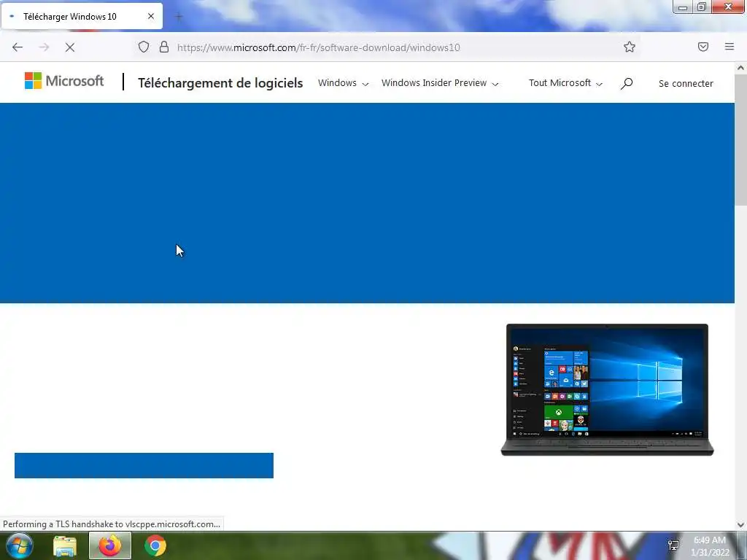Expand the Windows menu
The width and height of the screenshot is (747, 560).
click(343, 83)
